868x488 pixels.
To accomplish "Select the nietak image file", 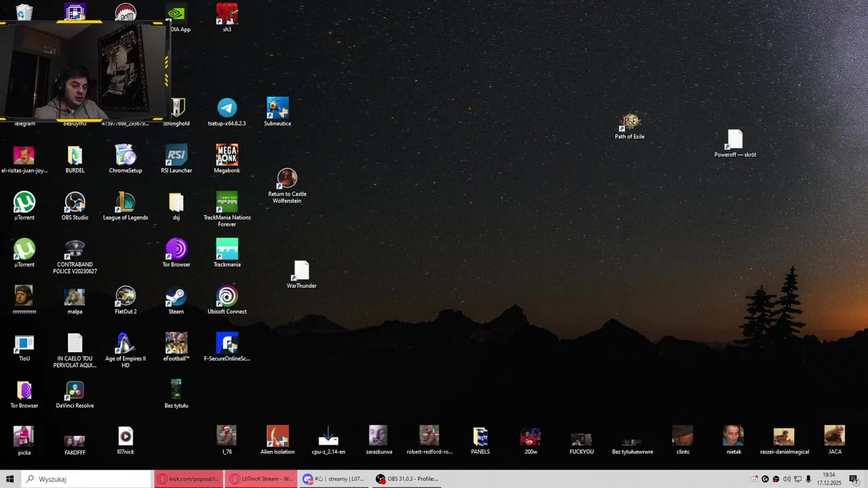I will point(733,440).
